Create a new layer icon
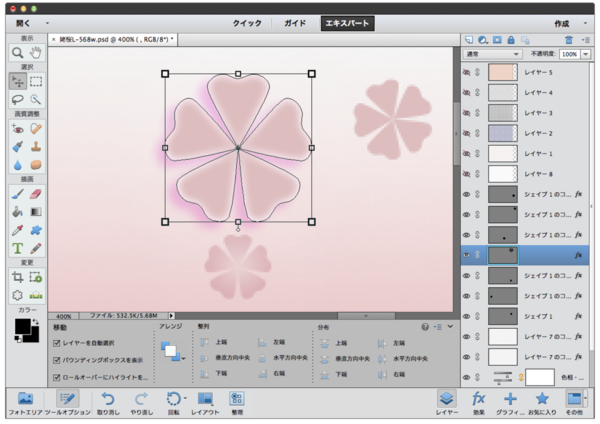600x424 pixels. click(469, 40)
